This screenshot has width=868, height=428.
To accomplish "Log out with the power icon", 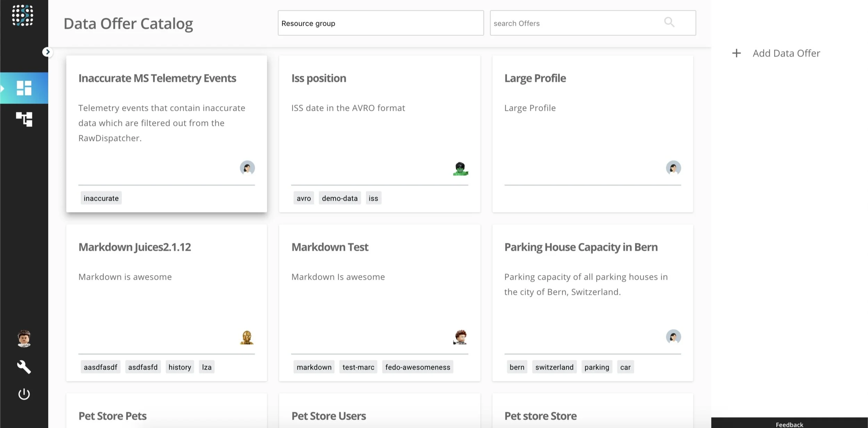I will click(24, 394).
